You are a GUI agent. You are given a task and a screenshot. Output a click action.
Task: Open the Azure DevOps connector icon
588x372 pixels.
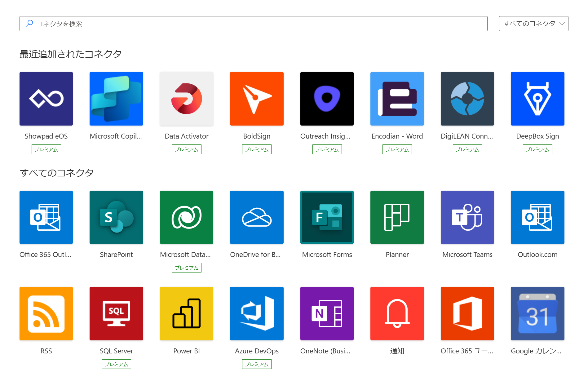pos(257,313)
